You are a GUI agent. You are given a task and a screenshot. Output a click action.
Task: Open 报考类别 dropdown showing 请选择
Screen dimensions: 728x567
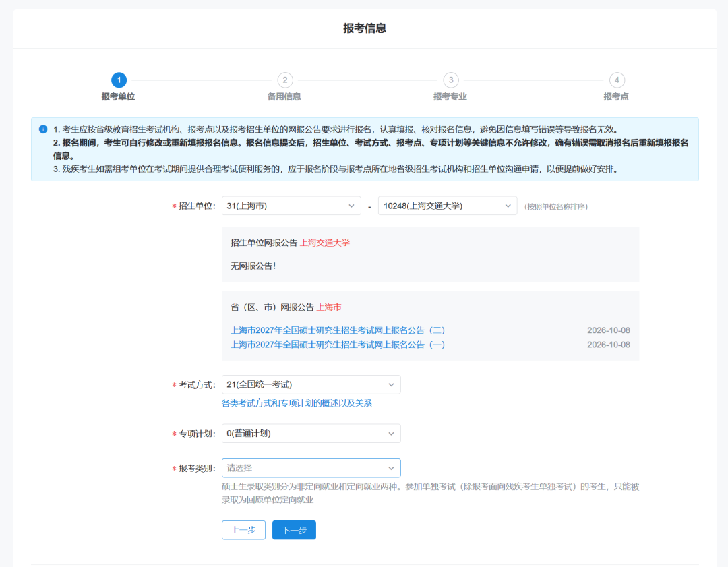(x=311, y=468)
